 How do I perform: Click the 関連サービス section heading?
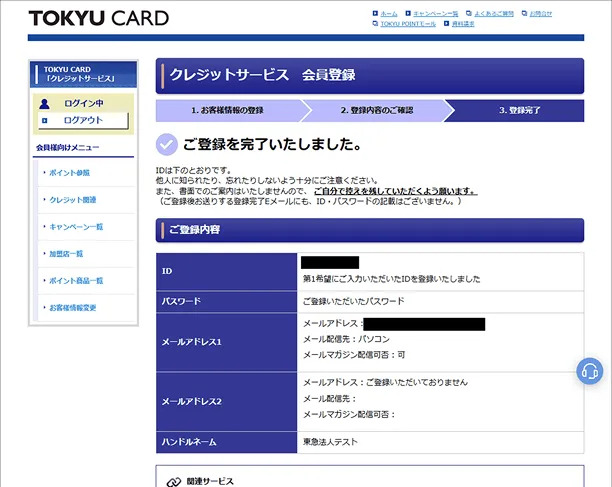coord(210,482)
